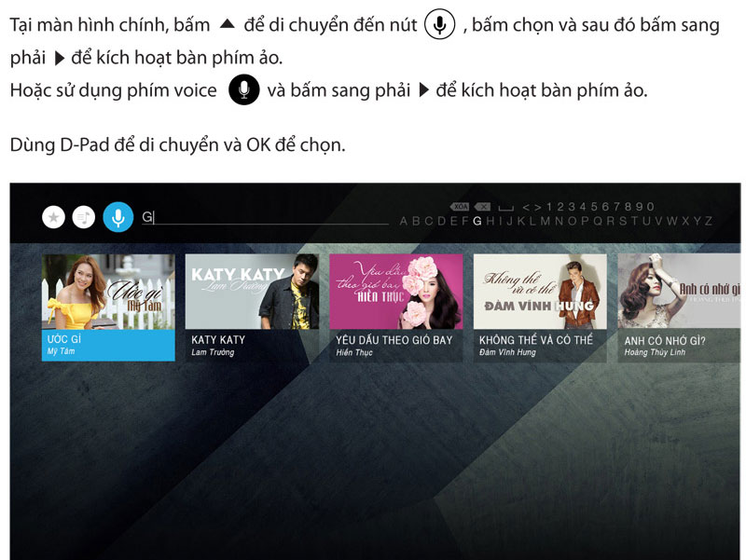
Task: Open Katy Katy by Lam Trường
Action: point(252,307)
